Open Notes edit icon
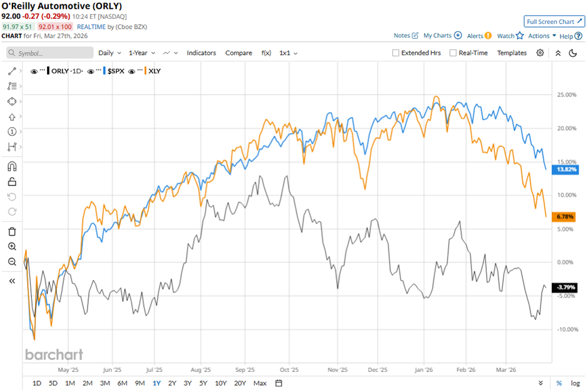Image resolution: width=588 pixels, height=390 pixels. [415, 35]
